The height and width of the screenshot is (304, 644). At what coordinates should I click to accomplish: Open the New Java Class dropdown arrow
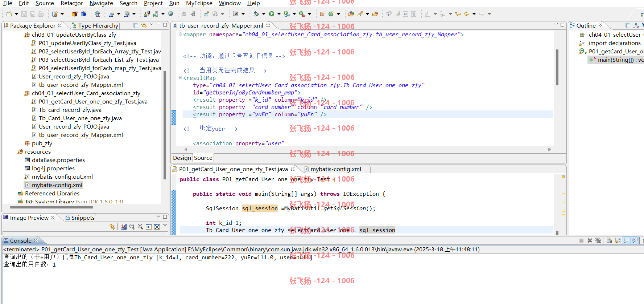click(338, 14)
